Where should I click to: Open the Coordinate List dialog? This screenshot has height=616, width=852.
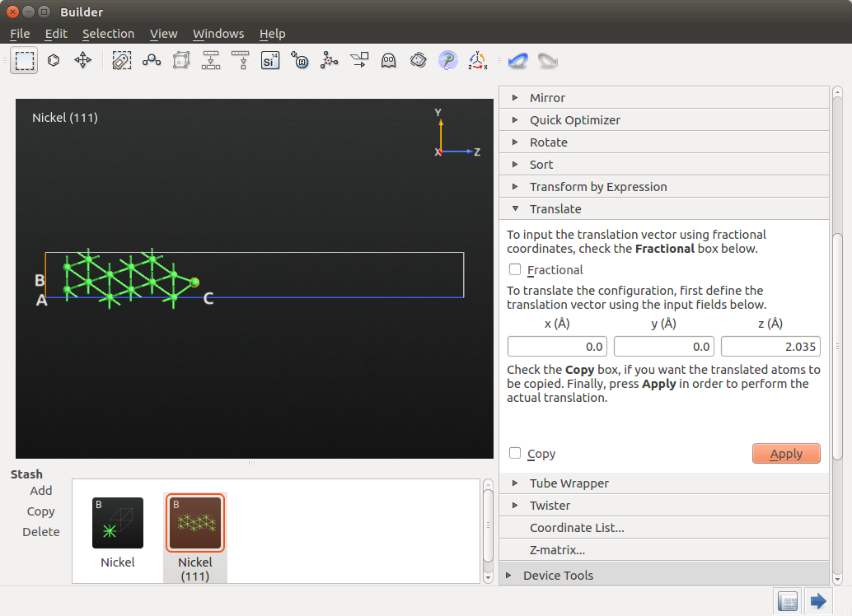click(x=664, y=528)
